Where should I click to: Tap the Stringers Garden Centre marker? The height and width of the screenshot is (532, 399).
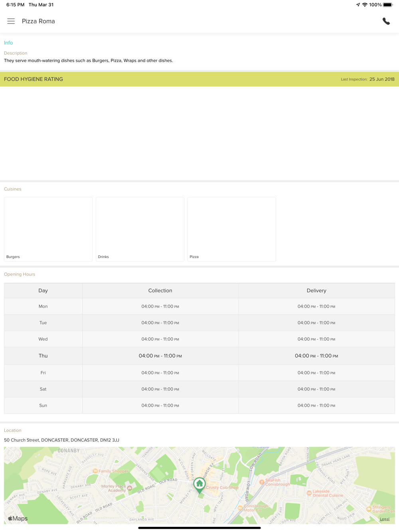coord(369,509)
